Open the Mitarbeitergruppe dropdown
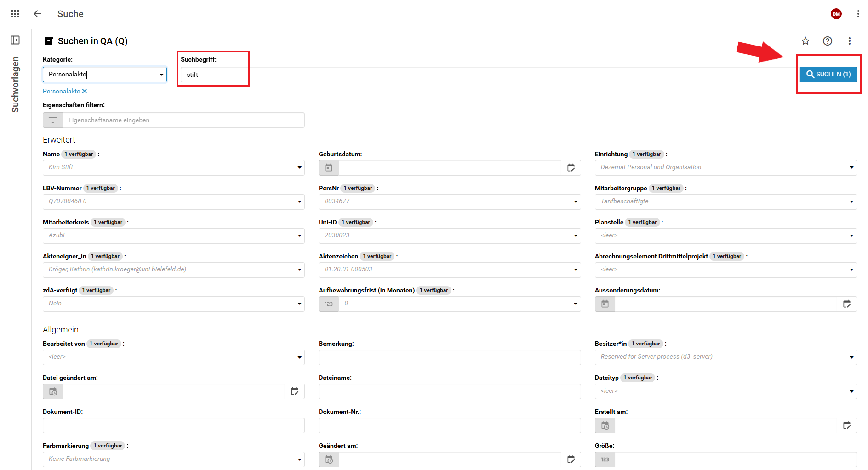This screenshot has width=868, height=470. click(x=851, y=202)
